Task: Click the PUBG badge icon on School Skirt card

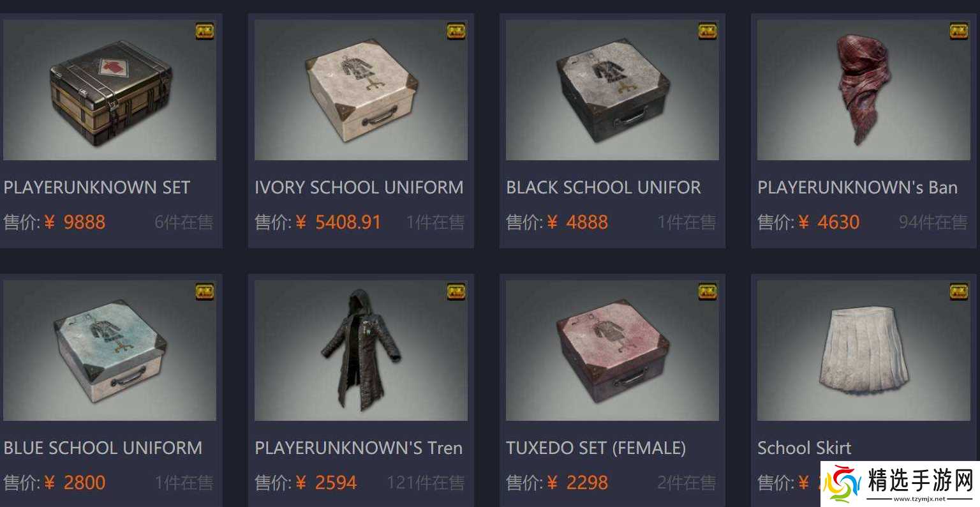Action: pos(958,291)
